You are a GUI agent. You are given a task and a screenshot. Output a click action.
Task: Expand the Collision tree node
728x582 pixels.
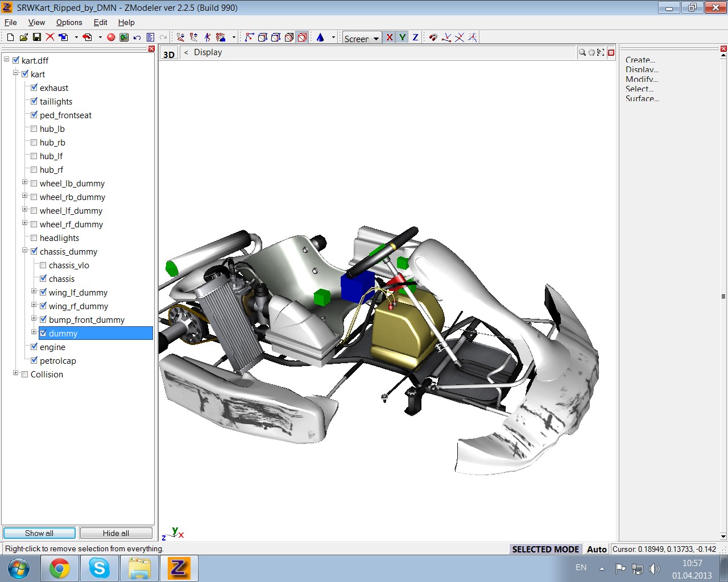[x=16, y=373]
